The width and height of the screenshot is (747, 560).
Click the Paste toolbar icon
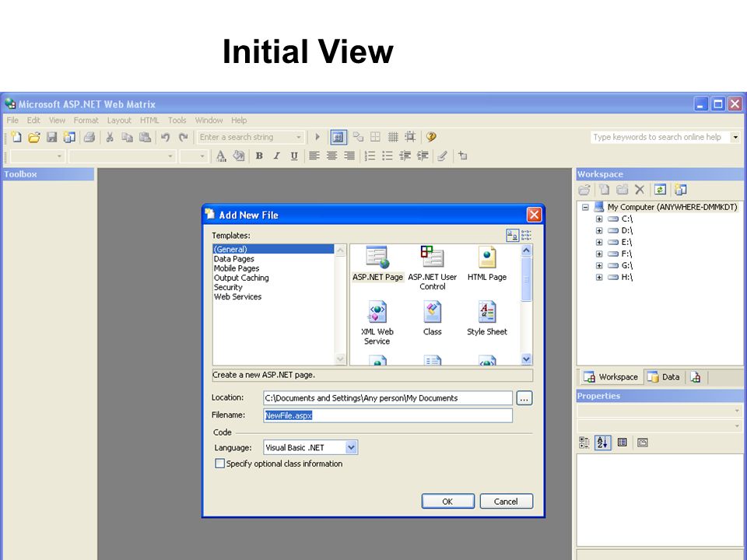[145, 137]
